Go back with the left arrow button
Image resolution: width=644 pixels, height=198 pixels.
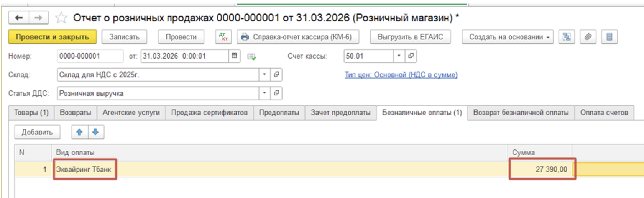[18, 18]
